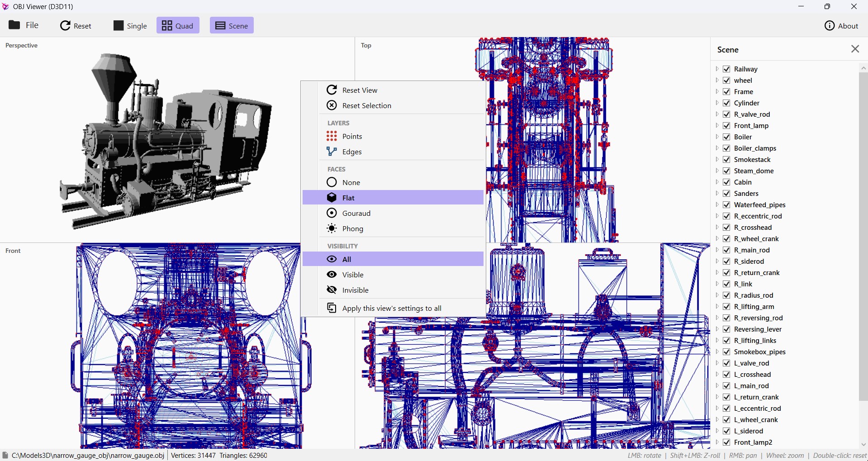
Task: Enable the Edges layer
Action: click(393, 152)
